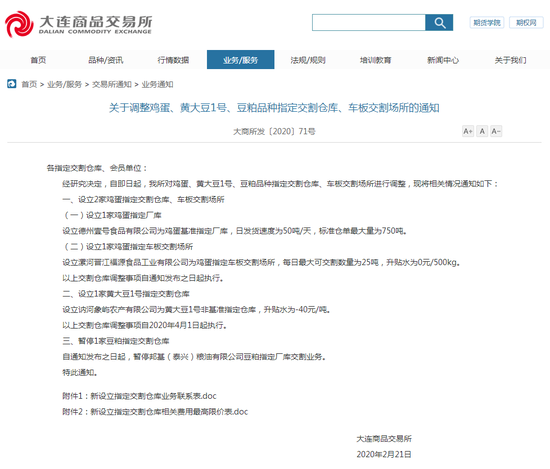Click 业务/服务 breadcrumb link
Screen dimensions: 550x469
click(x=65, y=84)
